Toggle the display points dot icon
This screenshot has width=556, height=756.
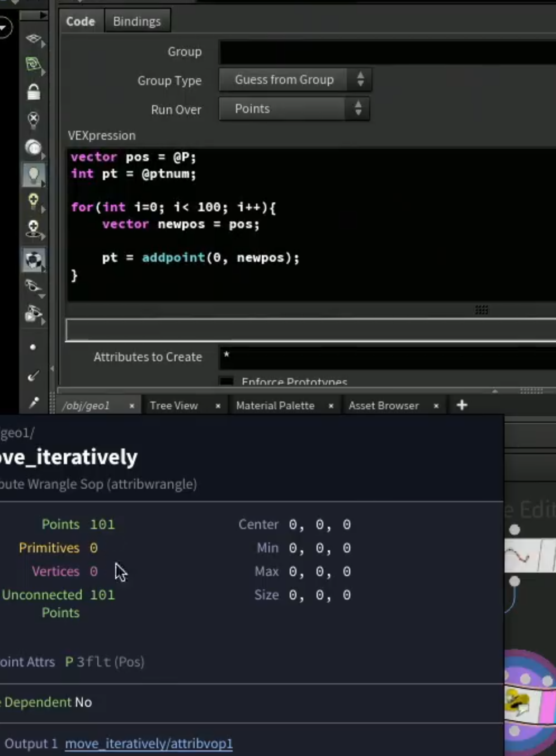tap(33, 347)
